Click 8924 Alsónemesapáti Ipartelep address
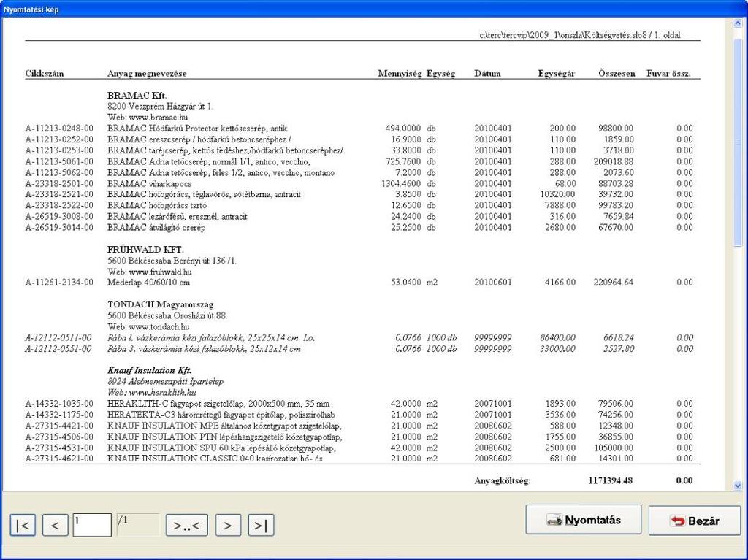Viewport: 748px width, 560px height. click(165, 382)
